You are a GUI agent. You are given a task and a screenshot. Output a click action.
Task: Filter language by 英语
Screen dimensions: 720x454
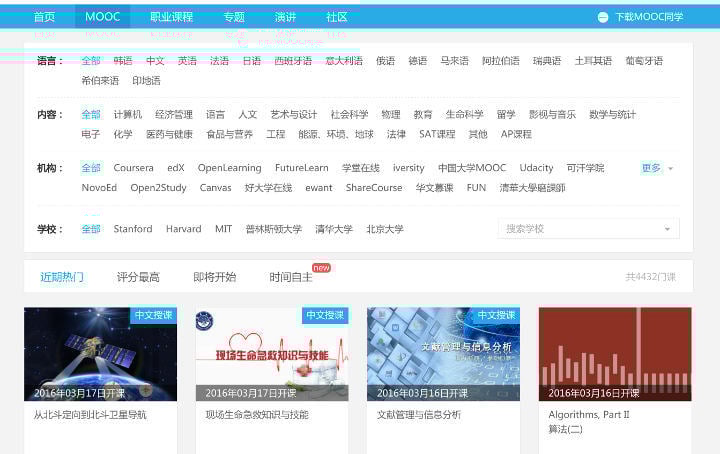tap(187, 61)
